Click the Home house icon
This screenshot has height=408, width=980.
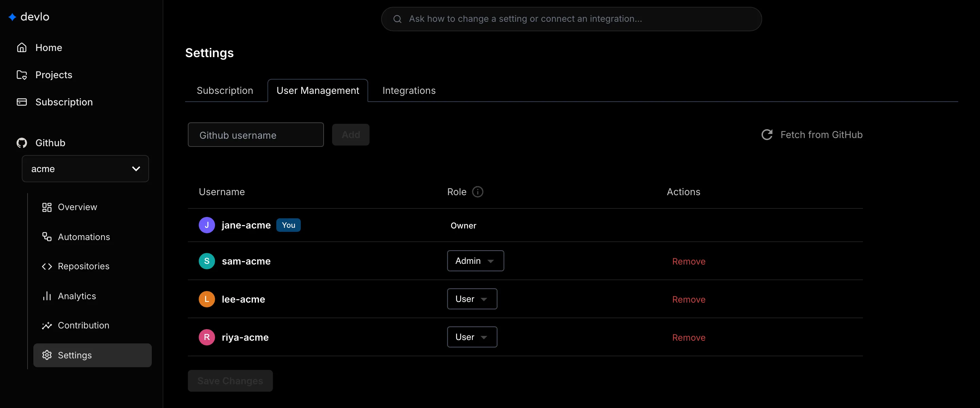pos(22,48)
